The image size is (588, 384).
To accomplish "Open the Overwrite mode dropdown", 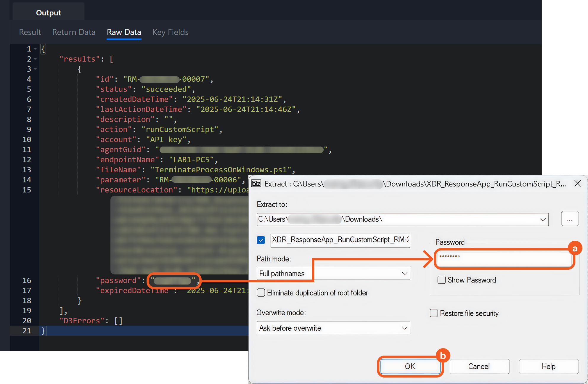I will pyautogui.click(x=404, y=328).
